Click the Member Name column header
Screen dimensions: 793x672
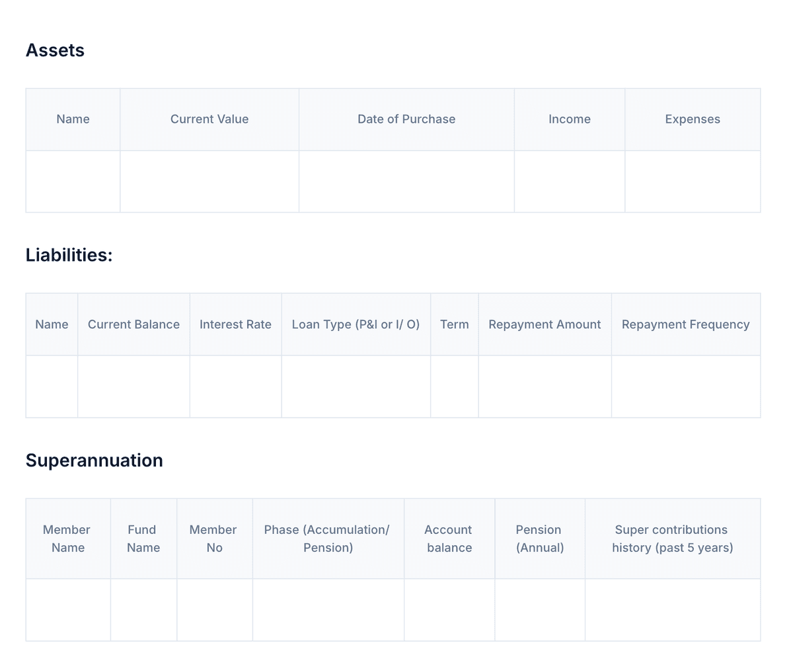[66, 539]
